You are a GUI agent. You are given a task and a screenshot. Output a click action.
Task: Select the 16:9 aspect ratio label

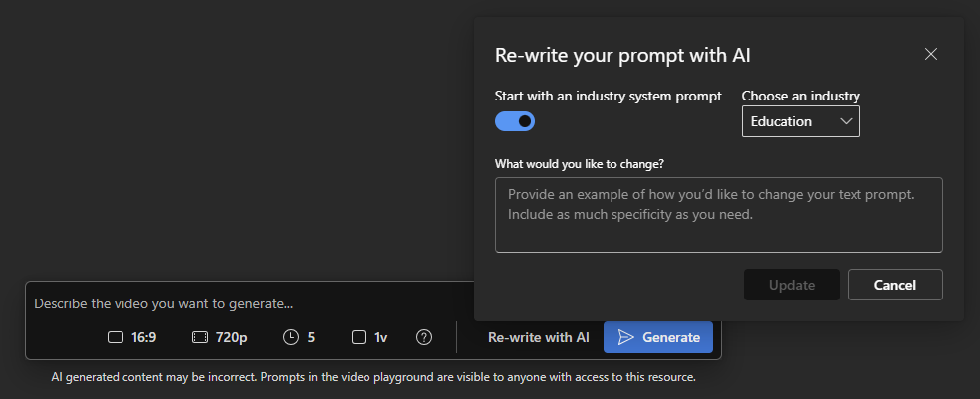point(144,337)
